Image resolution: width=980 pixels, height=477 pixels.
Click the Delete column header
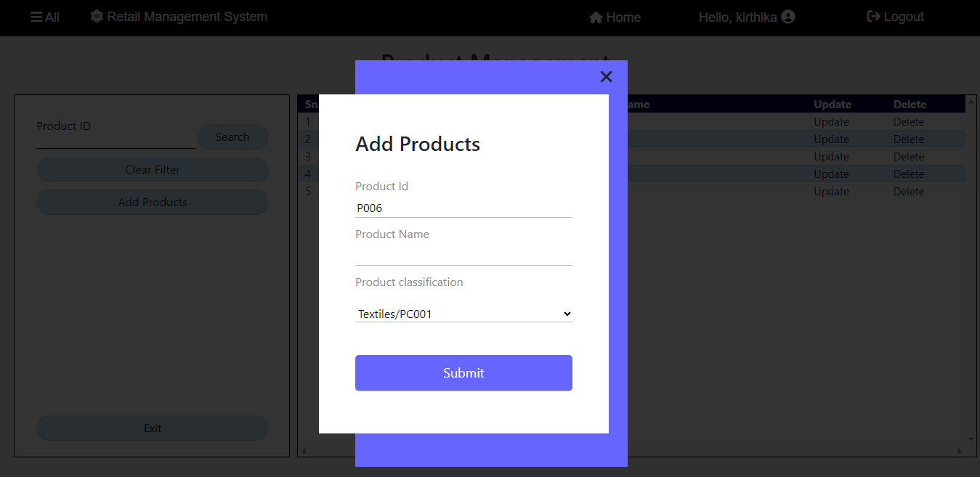coord(909,104)
